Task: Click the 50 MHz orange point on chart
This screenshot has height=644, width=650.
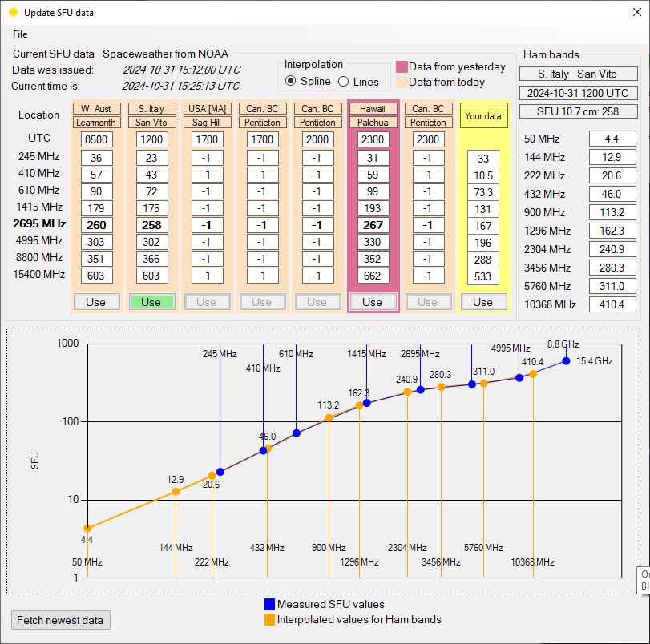Action: (87, 528)
